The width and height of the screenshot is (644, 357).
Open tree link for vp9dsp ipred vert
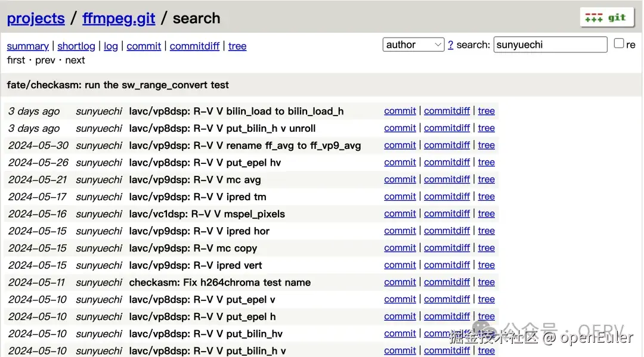tap(486, 265)
